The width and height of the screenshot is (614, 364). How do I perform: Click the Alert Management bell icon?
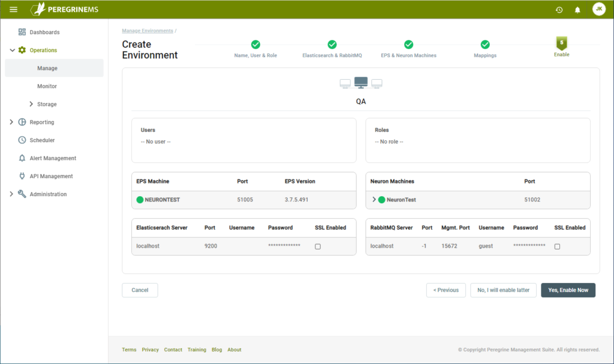22,158
